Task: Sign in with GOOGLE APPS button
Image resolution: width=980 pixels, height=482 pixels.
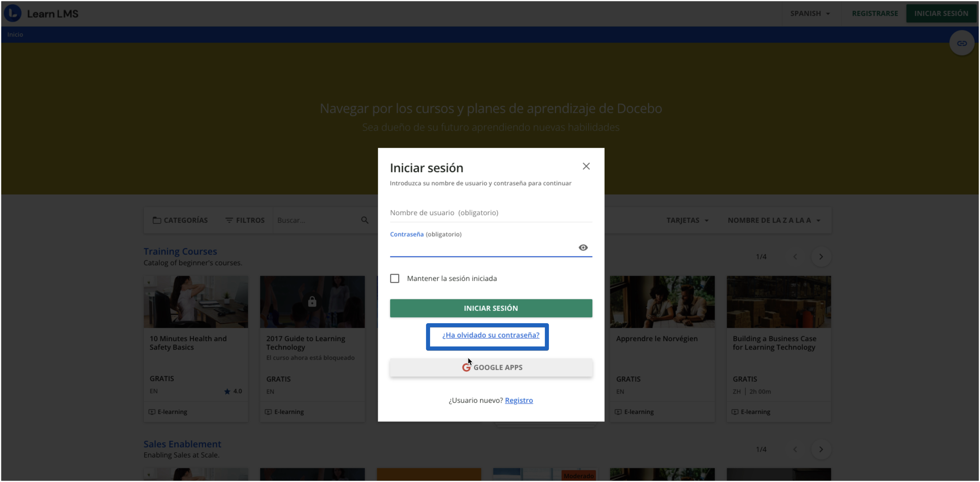Action: (x=491, y=367)
